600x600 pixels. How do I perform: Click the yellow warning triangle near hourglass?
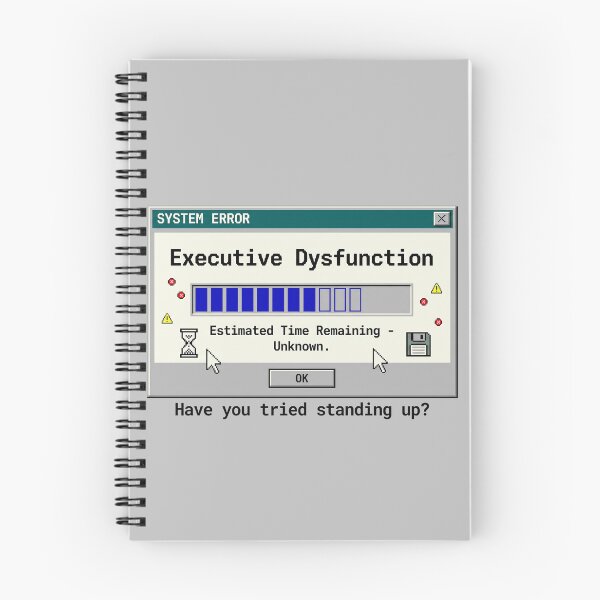tap(167, 318)
